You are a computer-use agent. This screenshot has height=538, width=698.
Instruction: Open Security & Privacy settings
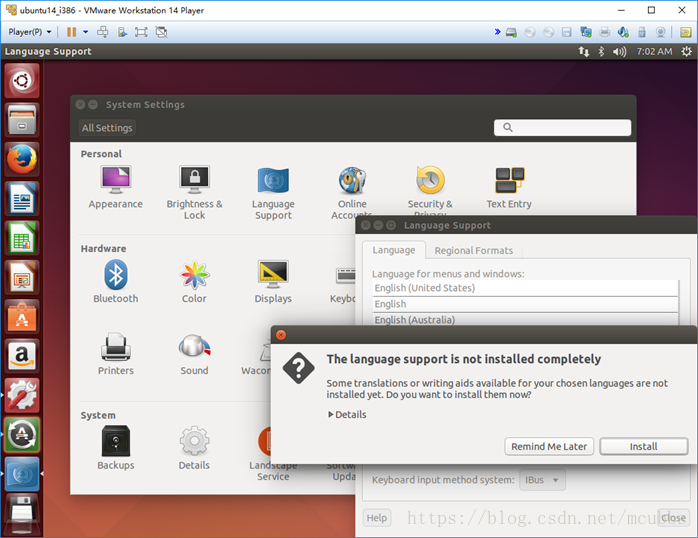click(430, 190)
